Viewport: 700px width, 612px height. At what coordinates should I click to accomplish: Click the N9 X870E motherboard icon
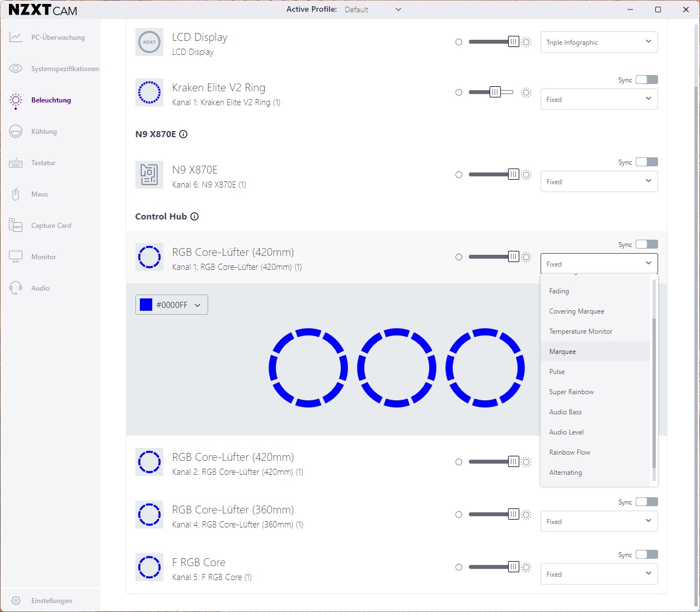(x=149, y=175)
